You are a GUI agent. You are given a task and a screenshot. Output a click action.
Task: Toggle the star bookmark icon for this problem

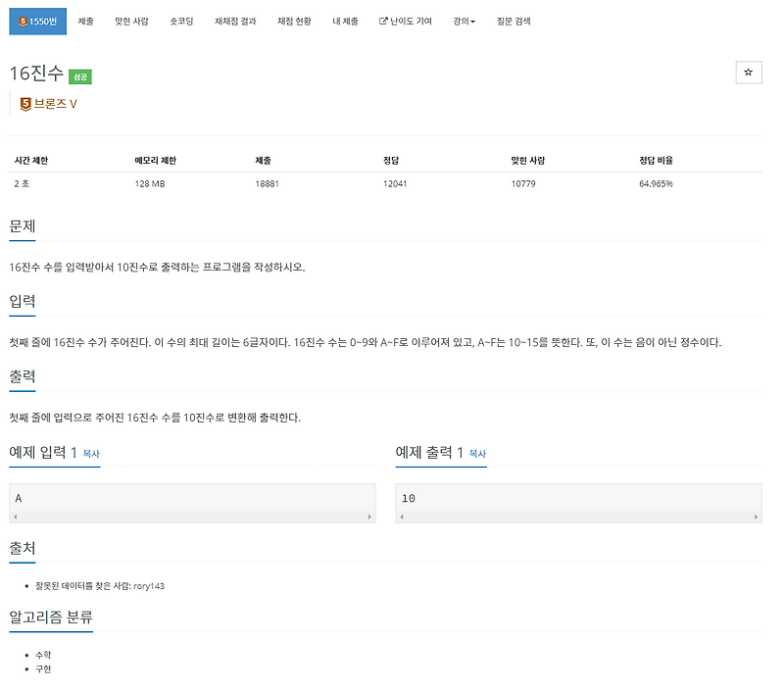(x=750, y=73)
